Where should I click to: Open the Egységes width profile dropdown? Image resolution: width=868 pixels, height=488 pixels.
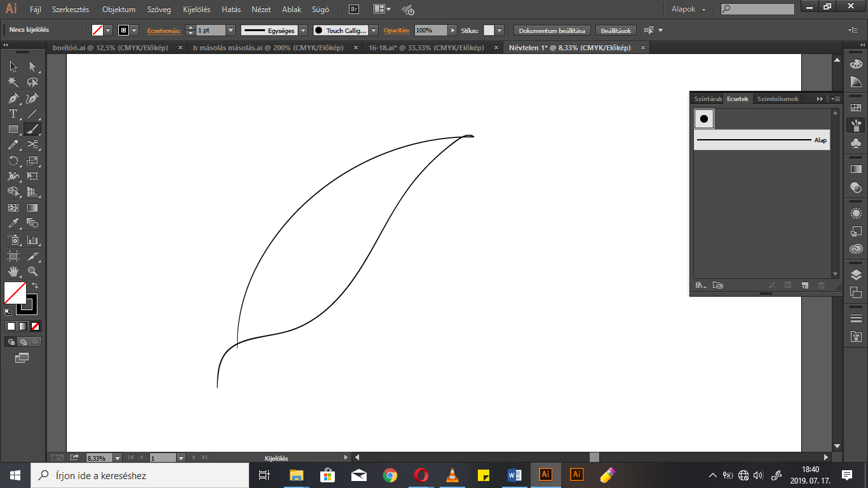pyautogui.click(x=303, y=30)
